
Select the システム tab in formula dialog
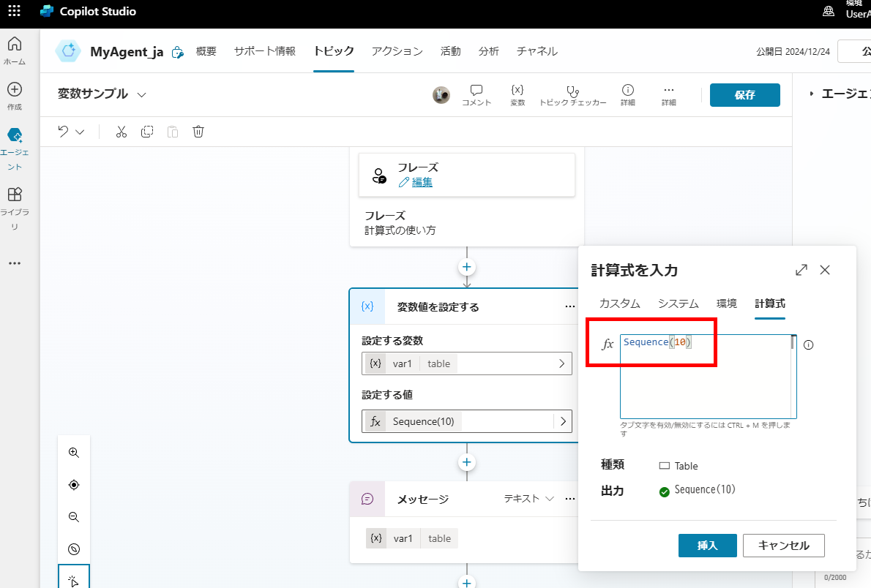(x=678, y=304)
